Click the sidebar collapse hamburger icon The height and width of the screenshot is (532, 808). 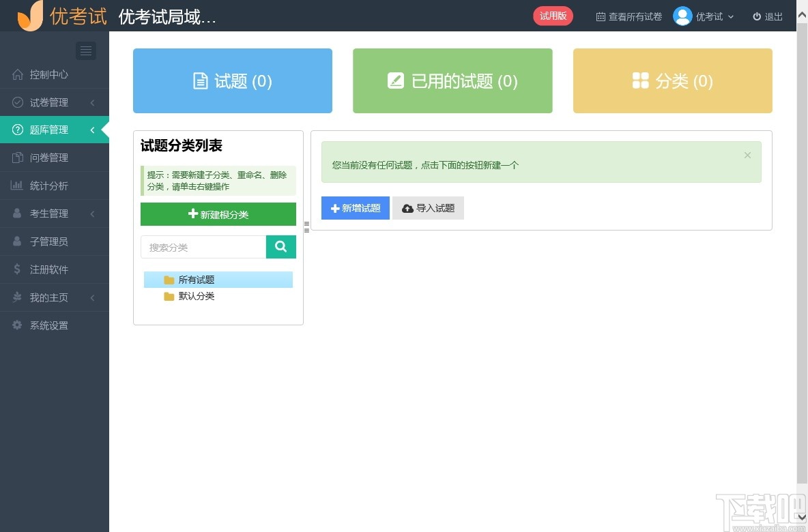[85, 50]
